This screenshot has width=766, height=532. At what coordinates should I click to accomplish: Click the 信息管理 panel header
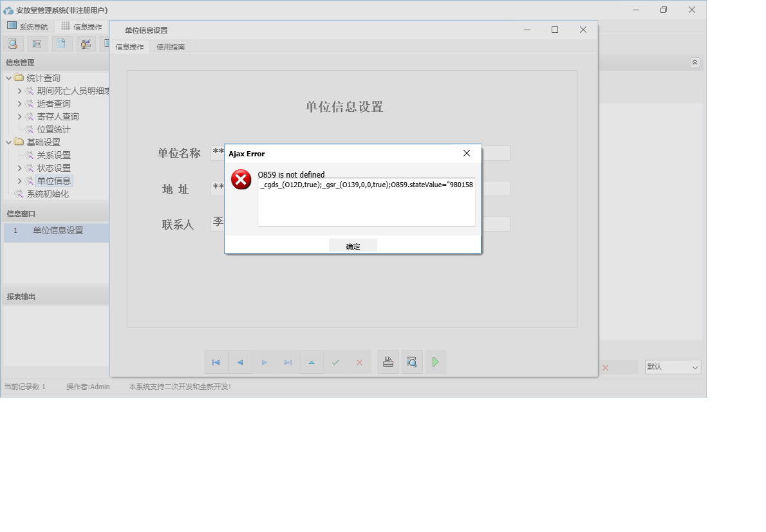[56, 62]
